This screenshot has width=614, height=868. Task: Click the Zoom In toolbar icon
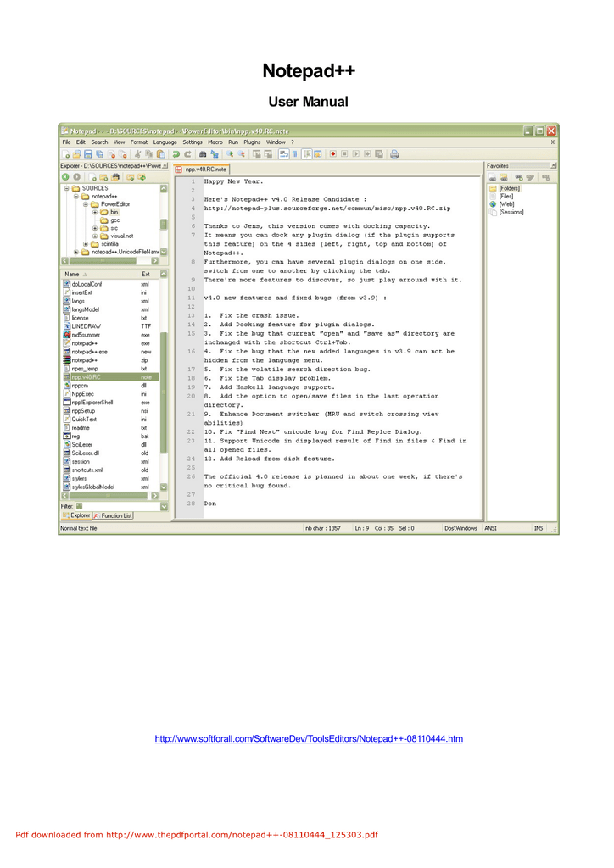[x=230, y=154]
